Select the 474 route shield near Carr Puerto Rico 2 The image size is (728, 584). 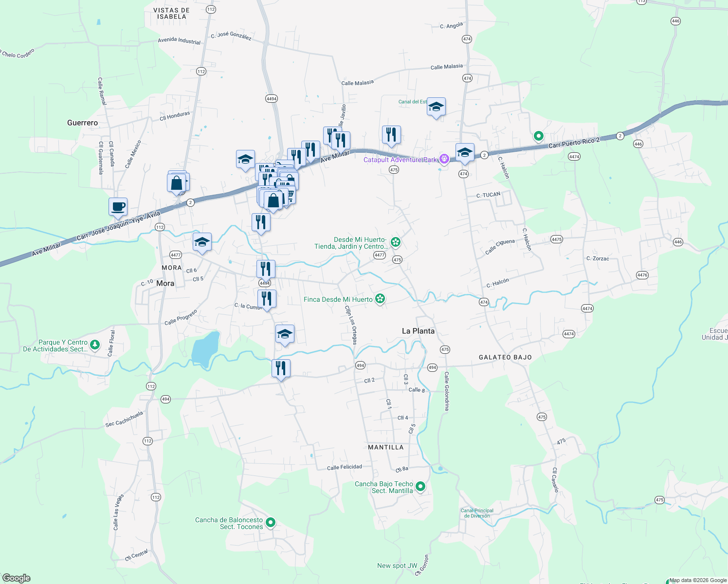[x=463, y=173]
